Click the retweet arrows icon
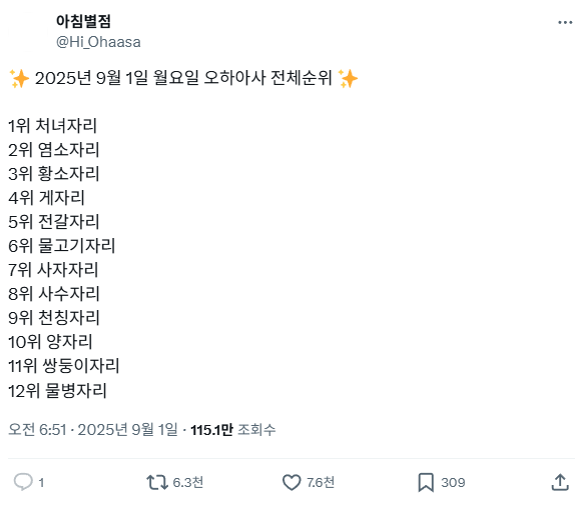The width and height of the screenshot is (580, 507). (157, 482)
